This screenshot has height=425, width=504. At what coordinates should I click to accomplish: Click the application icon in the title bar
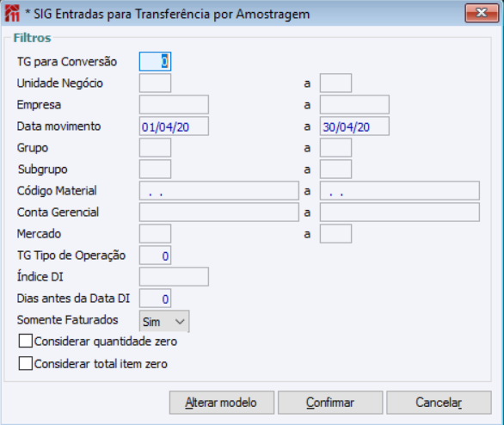12,14
